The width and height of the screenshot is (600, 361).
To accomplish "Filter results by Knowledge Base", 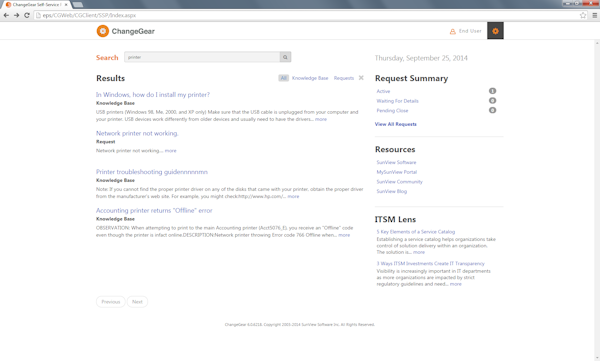I will pyautogui.click(x=310, y=78).
